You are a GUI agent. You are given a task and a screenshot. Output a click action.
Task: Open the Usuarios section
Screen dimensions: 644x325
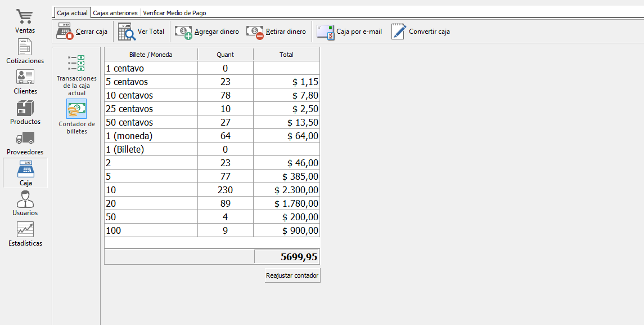(x=25, y=203)
